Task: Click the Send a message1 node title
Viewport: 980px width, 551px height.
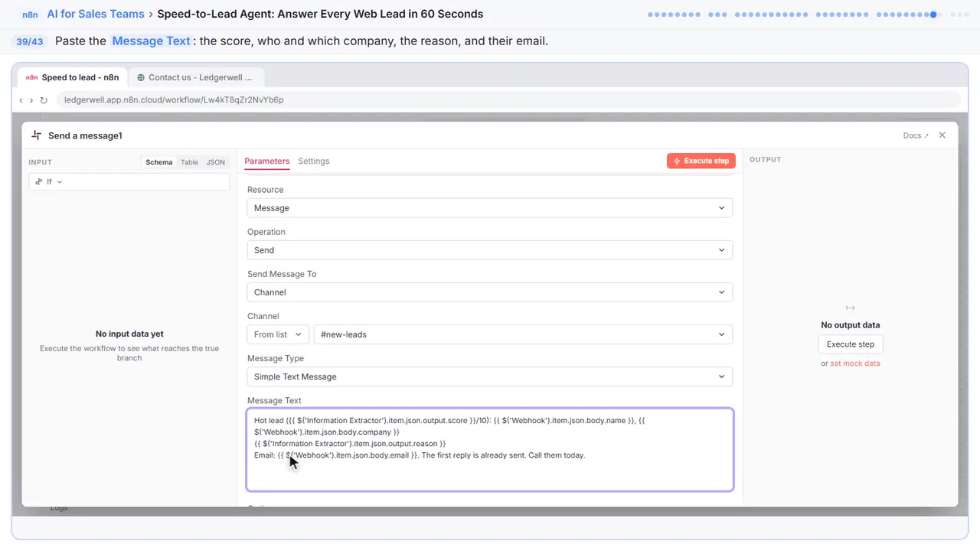Action: click(85, 135)
